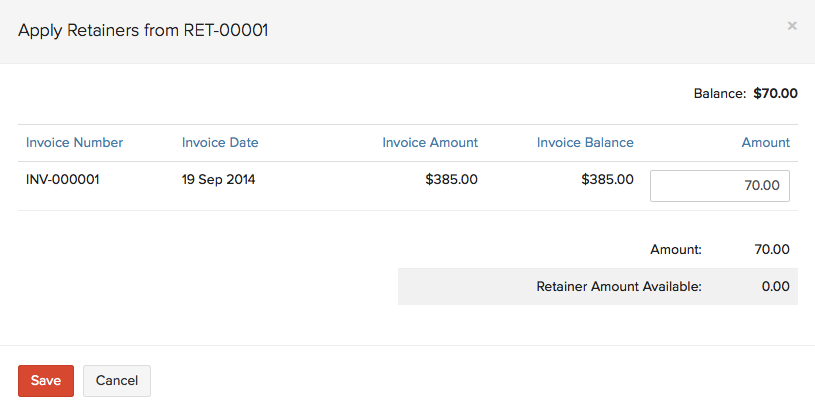Click the Apply Retainers from RET-00001 title

(x=143, y=30)
